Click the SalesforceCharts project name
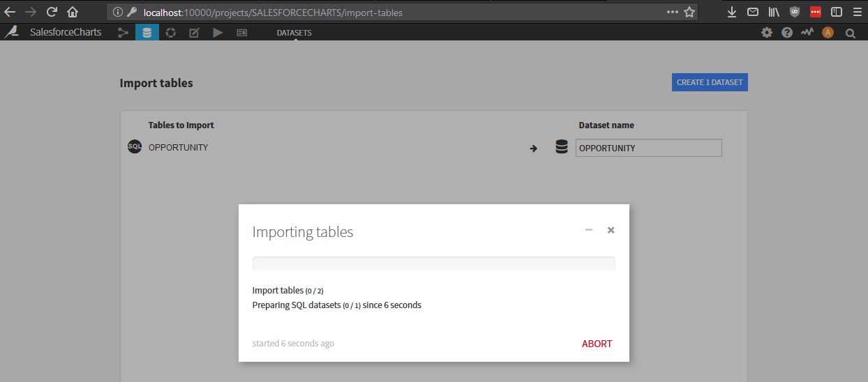Image resolution: width=868 pixels, height=382 pixels. click(x=66, y=32)
